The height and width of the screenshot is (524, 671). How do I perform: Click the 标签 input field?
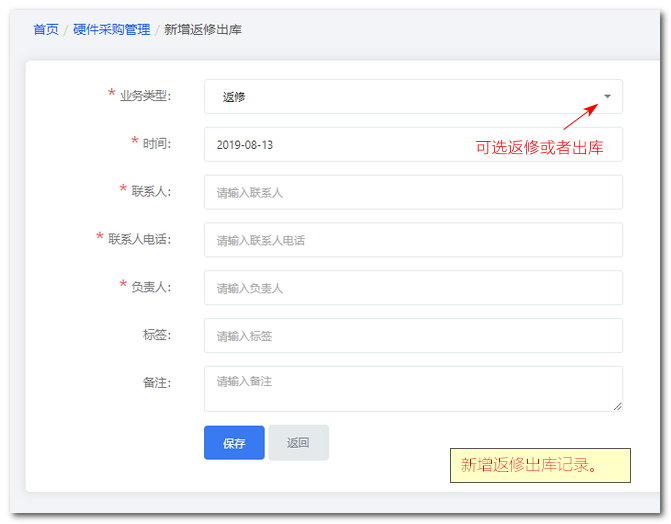pyautogui.click(x=413, y=336)
